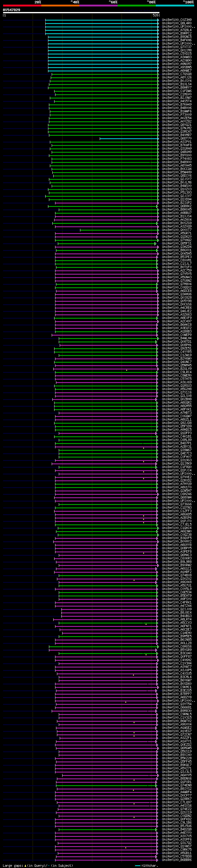Click the purple ~60% identity legend segment
Screen dimensions: 197x868
[x=99, y=6]
